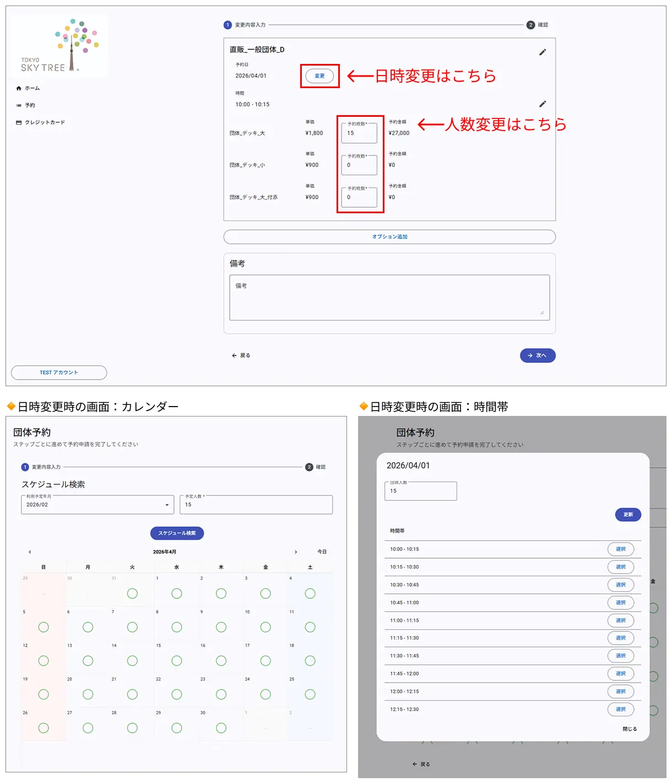This screenshot has height=784, width=672.
Task: Click the pencil edit icon beside 直販_一般団体_D
Action: coord(542,52)
